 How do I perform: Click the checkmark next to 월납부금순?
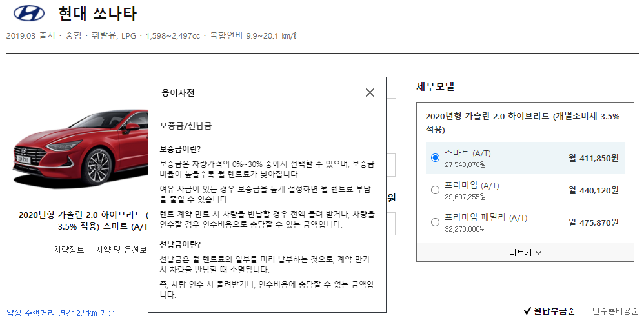point(528,311)
